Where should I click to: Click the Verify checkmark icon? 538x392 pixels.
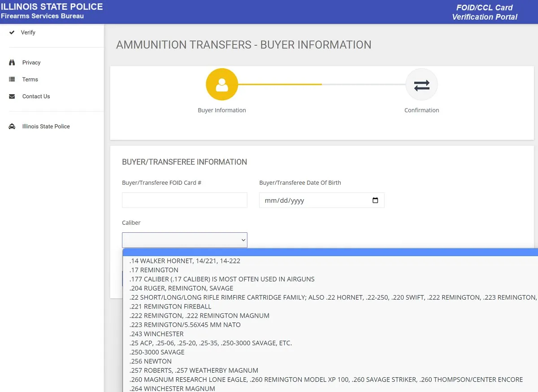tap(12, 33)
